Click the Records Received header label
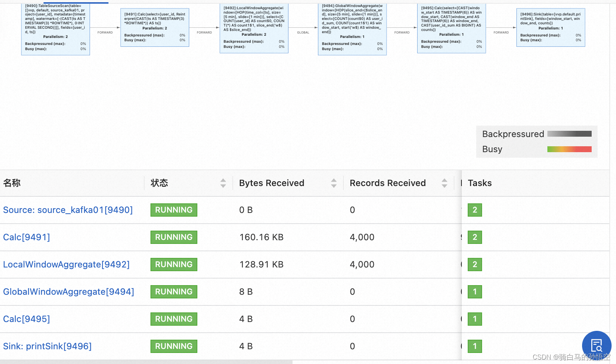This screenshot has height=364, width=616. (x=388, y=183)
